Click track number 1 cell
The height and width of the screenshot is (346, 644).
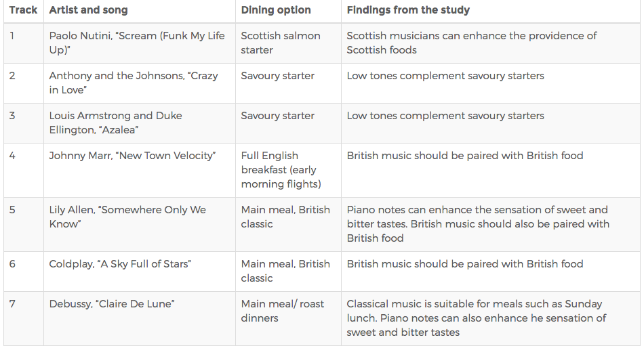click(x=12, y=35)
